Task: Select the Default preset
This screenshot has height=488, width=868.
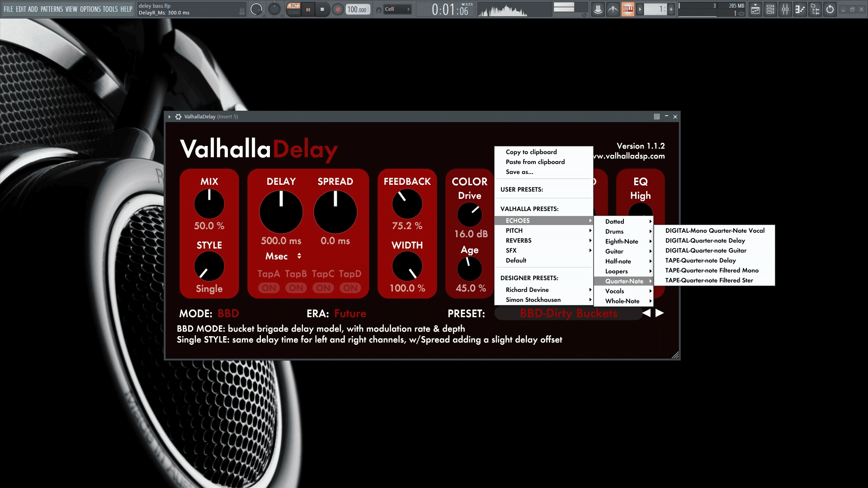Action: pyautogui.click(x=543, y=260)
